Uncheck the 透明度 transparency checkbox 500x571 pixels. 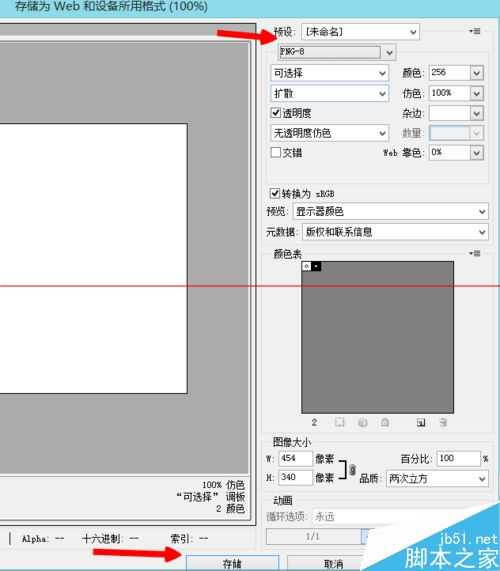pyautogui.click(x=276, y=113)
